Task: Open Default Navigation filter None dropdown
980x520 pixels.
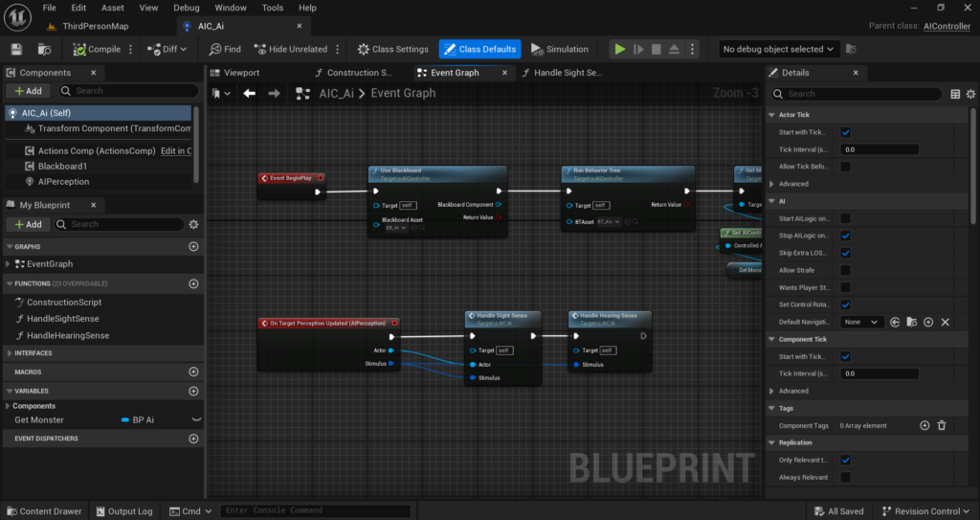Action: [860, 323]
